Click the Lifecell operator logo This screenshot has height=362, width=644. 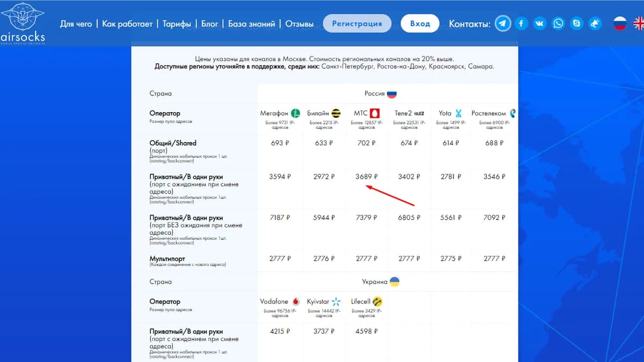(x=377, y=301)
